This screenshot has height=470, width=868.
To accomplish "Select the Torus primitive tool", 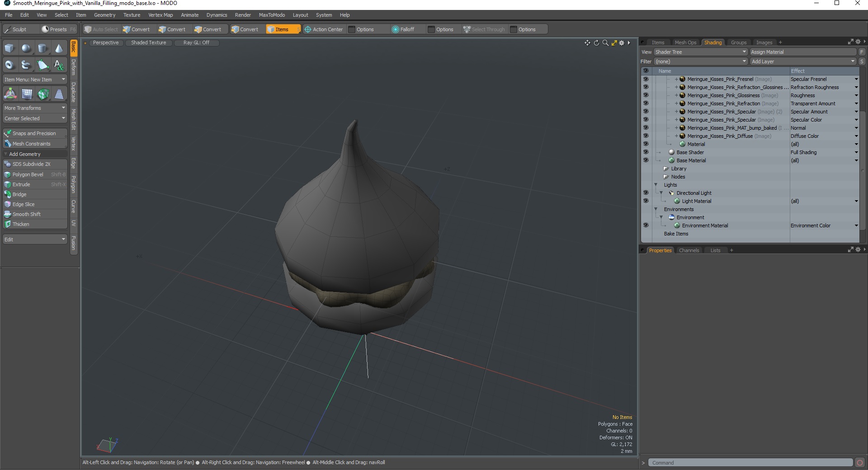I will (x=9, y=65).
